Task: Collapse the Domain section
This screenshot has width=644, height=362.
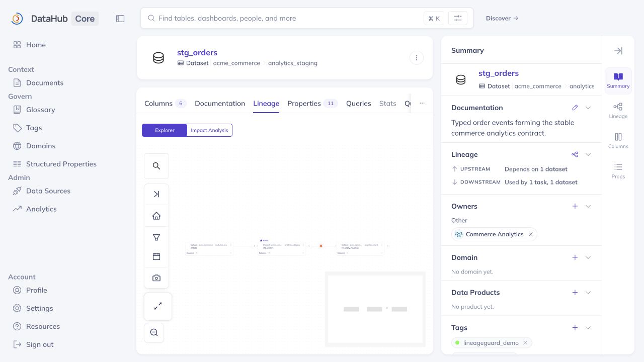Action: (x=588, y=257)
